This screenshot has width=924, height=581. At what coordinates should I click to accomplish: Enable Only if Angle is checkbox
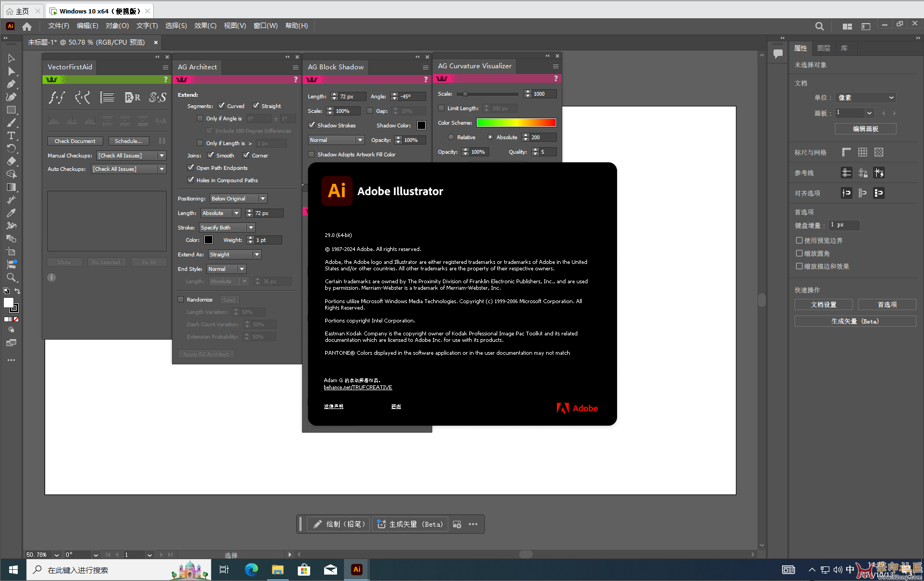coord(200,118)
